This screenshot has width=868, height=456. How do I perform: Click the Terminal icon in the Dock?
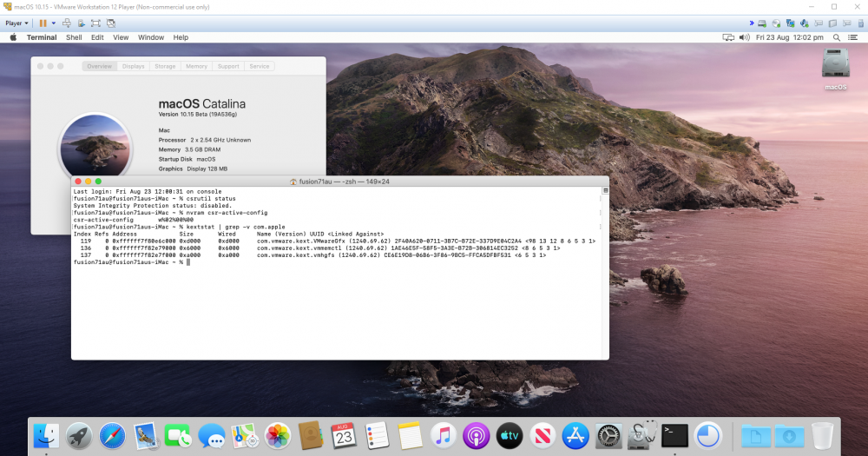[x=674, y=436]
